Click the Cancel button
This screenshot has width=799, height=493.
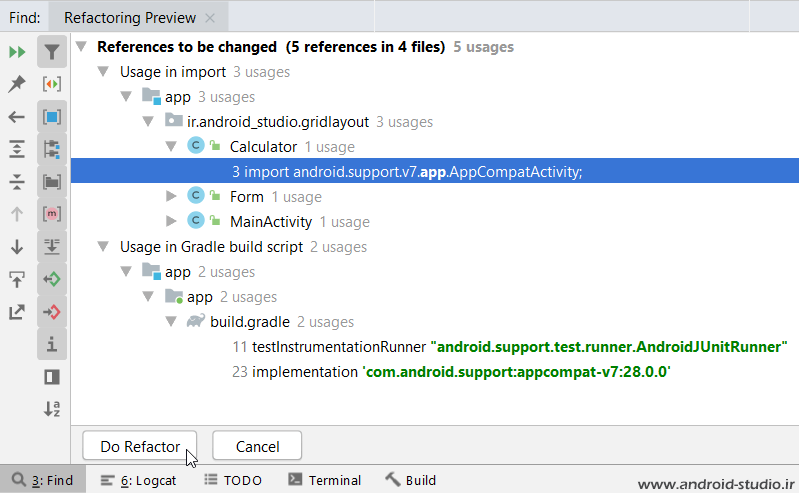click(257, 446)
